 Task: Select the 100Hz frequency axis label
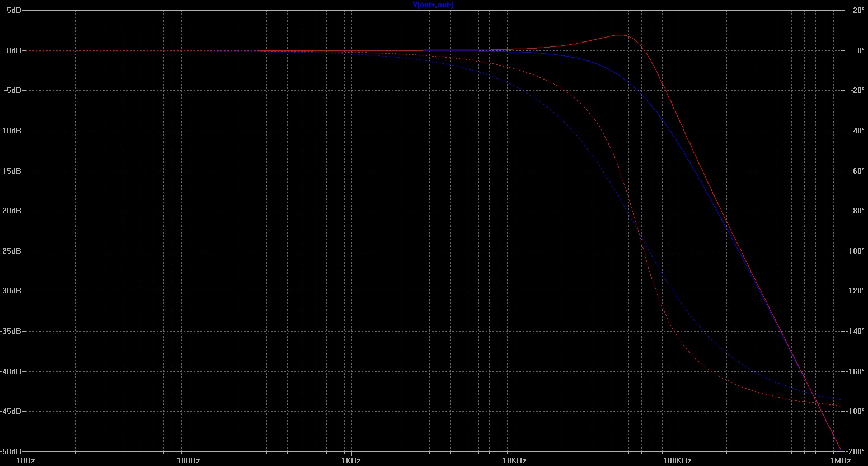click(188, 461)
